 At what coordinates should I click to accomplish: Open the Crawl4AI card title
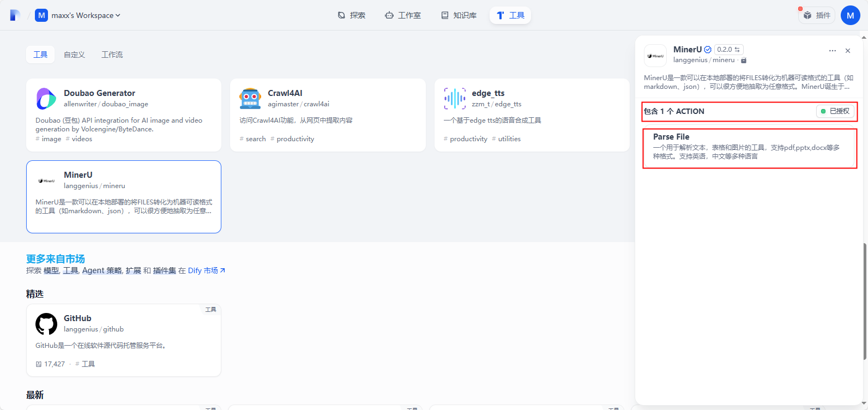click(285, 93)
